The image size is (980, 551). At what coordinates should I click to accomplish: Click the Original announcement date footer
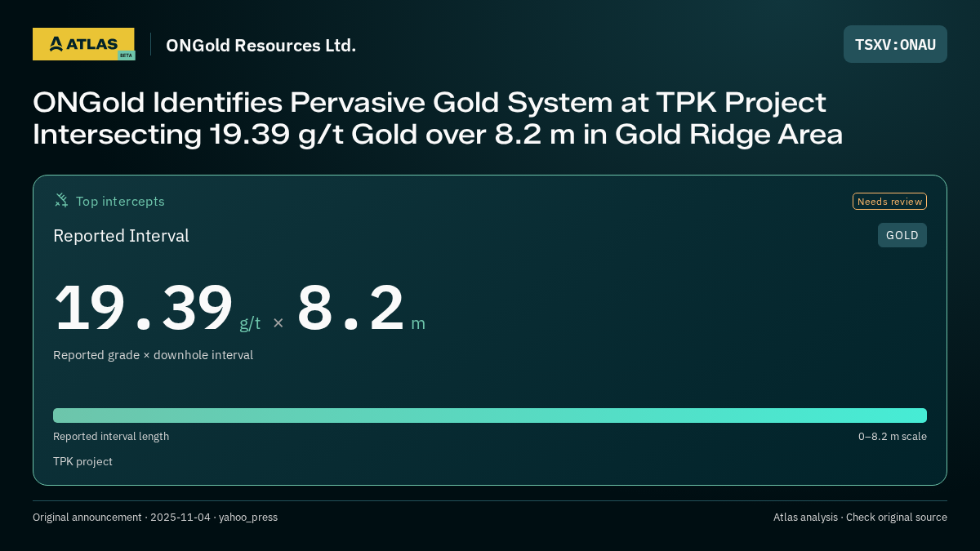[155, 518]
